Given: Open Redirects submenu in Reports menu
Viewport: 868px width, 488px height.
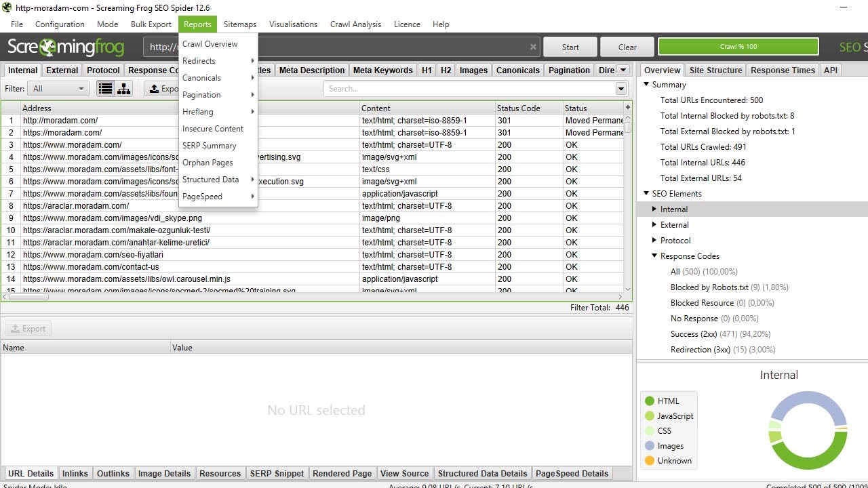Looking at the screenshot, I should click(x=218, y=61).
